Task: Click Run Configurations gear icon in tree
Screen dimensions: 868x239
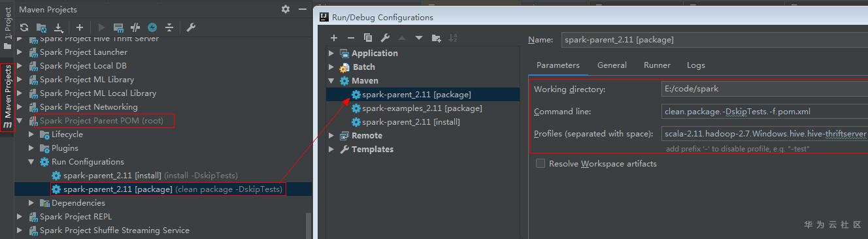Action: (44, 162)
